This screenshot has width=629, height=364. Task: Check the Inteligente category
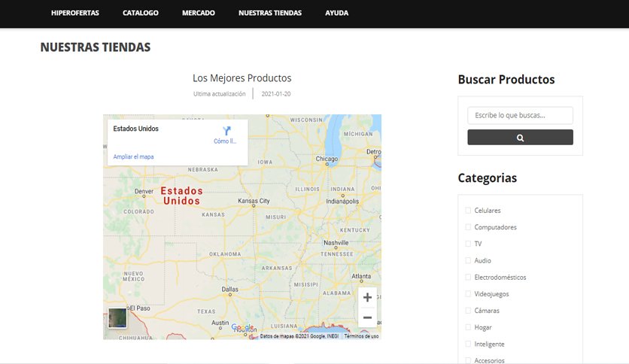(x=468, y=344)
